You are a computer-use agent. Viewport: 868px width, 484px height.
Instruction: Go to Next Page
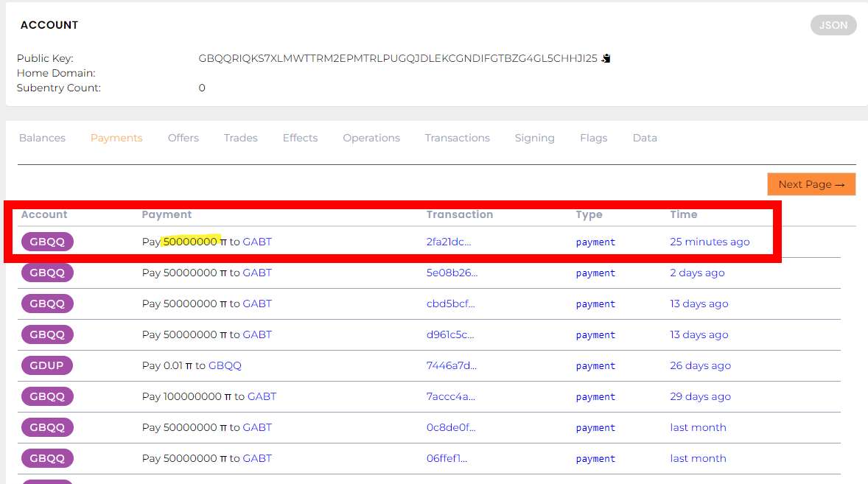[x=811, y=184]
